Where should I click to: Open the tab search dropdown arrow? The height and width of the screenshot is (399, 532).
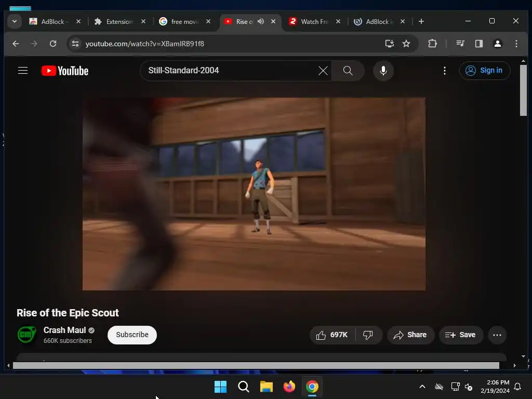pyautogui.click(x=14, y=21)
